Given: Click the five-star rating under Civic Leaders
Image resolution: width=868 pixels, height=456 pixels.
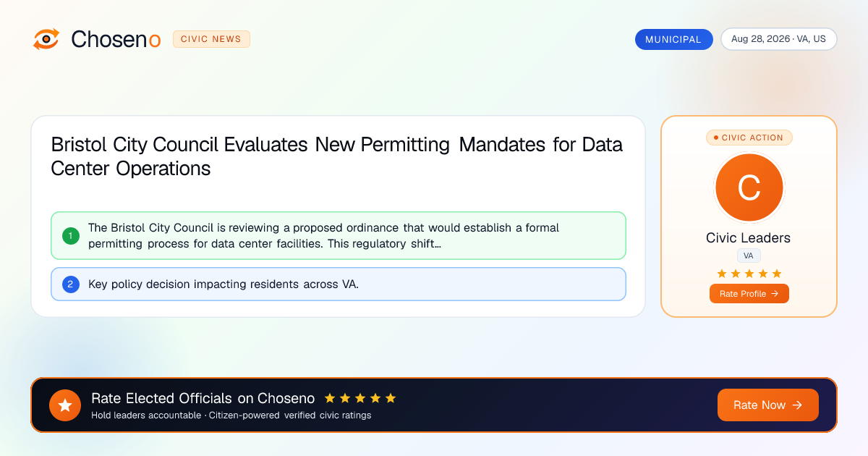Looking at the screenshot, I should pyautogui.click(x=749, y=273).
